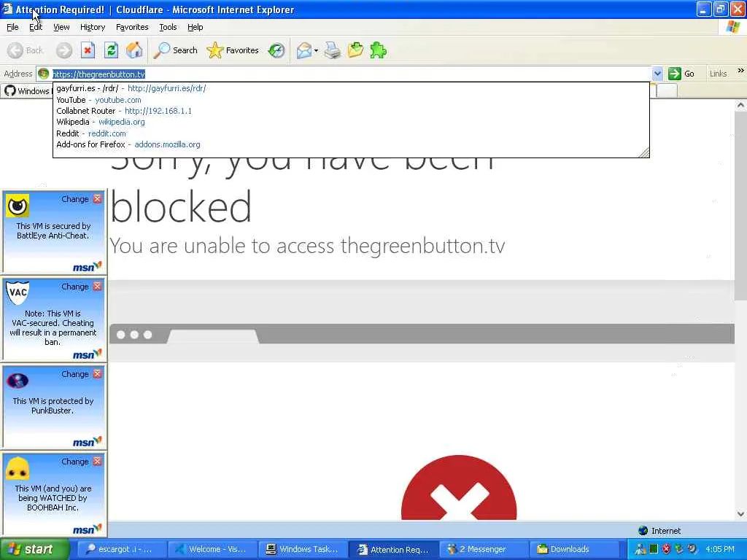Click the yellow BOOHBAH character icon
This screenshot has width=747, height=560.
point(18,468)
